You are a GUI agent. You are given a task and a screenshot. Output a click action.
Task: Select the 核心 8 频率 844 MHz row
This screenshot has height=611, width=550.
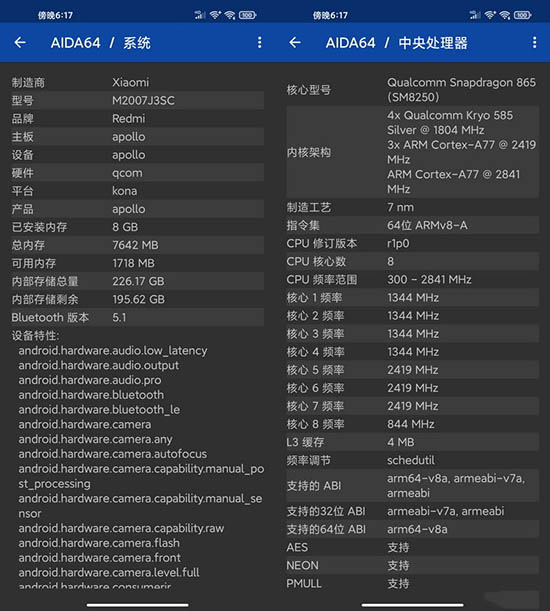point(412,424)
